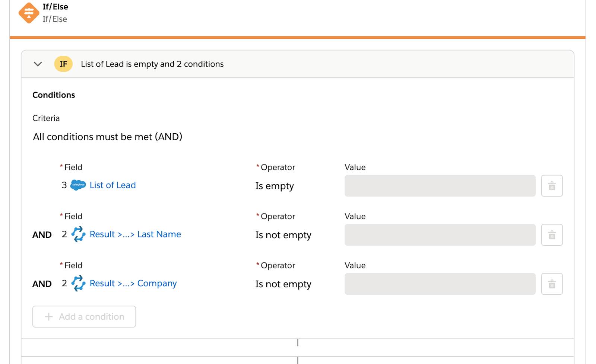Click the flow icon beside Result Last Name

78,234
